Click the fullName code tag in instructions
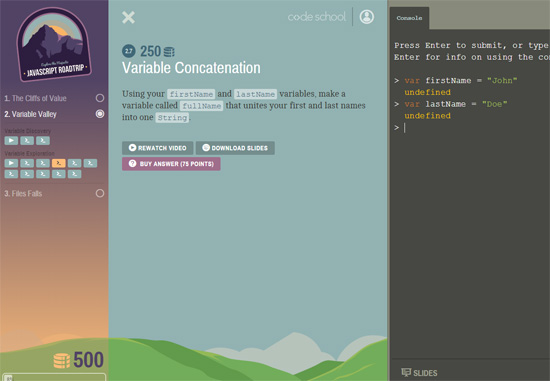 (x=202, y=106)
